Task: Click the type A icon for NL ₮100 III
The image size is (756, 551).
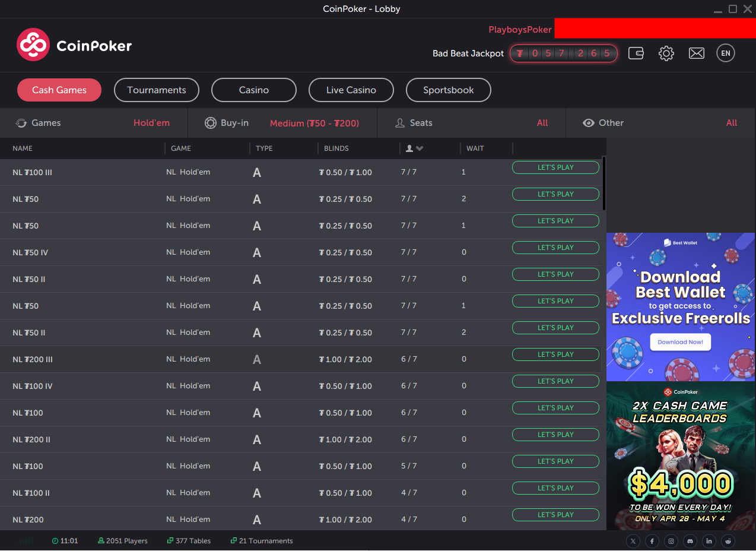Action: 257,173
